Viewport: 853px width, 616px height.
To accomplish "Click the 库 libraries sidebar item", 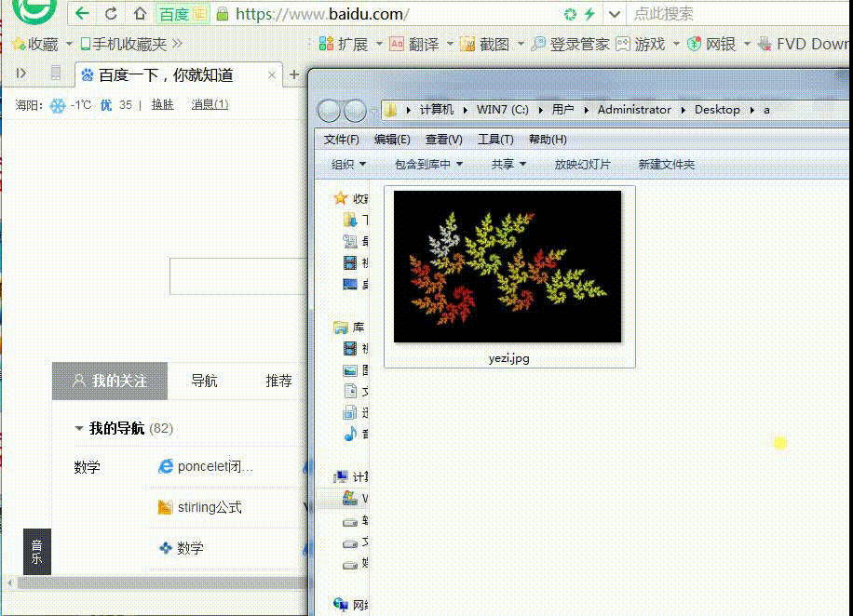I will 348,328.
